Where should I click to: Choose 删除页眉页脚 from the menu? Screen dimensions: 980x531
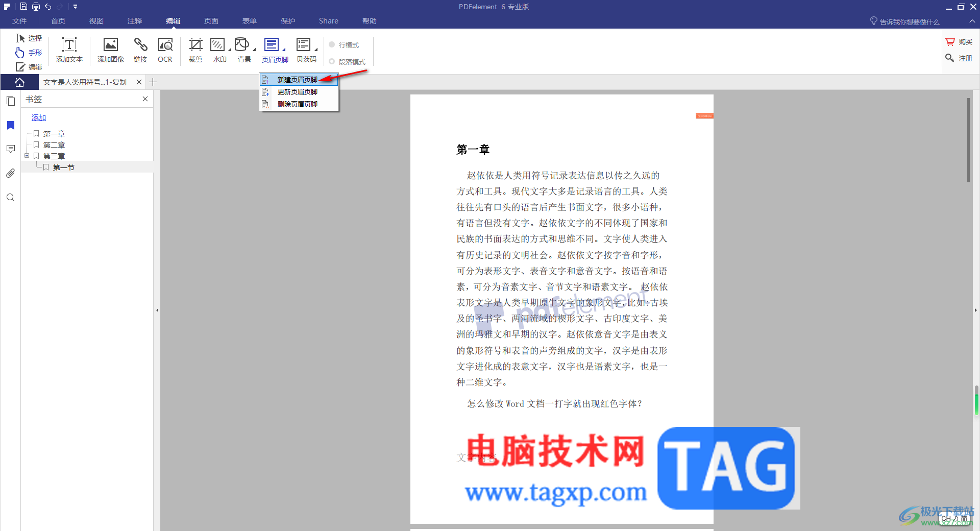[299, 104]
